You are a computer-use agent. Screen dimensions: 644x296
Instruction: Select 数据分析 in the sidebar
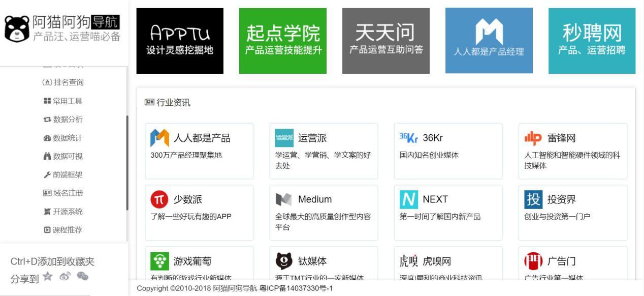coord(63,120)
